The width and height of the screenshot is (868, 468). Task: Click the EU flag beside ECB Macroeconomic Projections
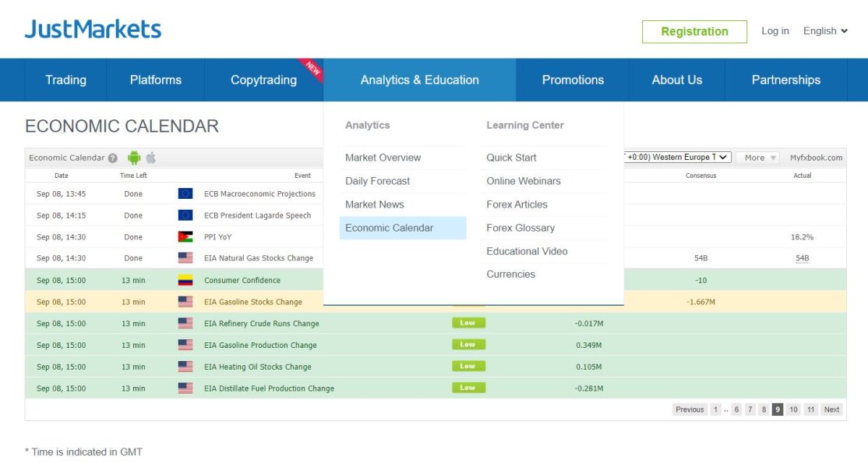185,193
